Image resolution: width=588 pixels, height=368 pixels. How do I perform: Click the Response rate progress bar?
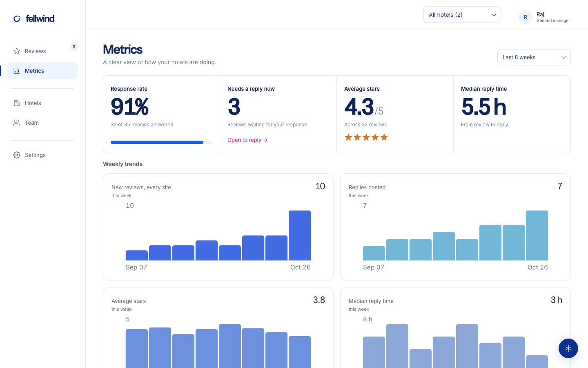tap(161, 142)
